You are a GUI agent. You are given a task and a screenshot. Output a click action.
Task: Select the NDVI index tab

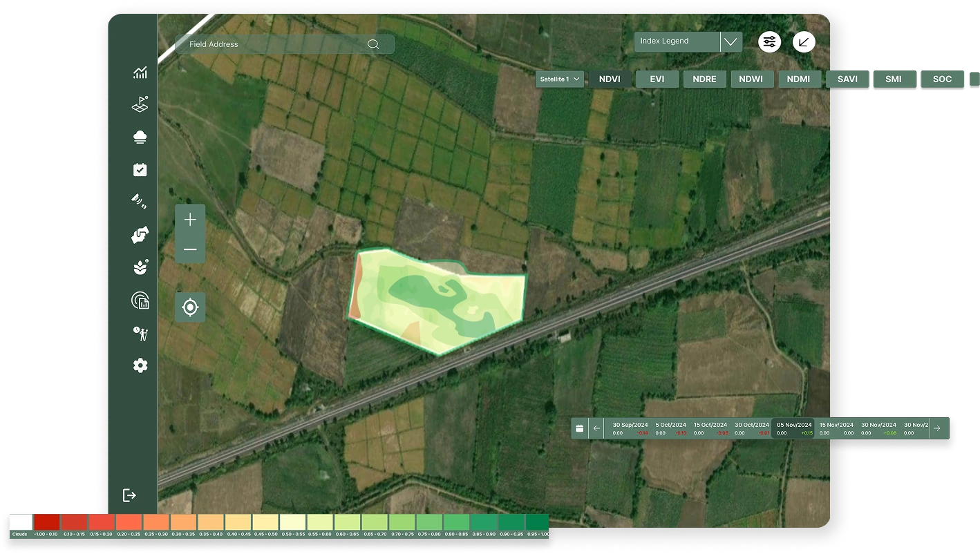click(610, 79)
